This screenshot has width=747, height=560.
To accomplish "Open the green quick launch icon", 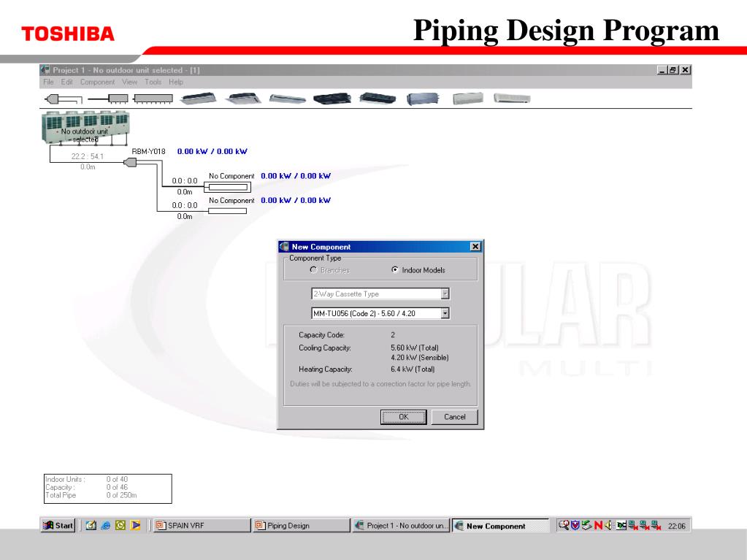I will (x=120, y=525).
